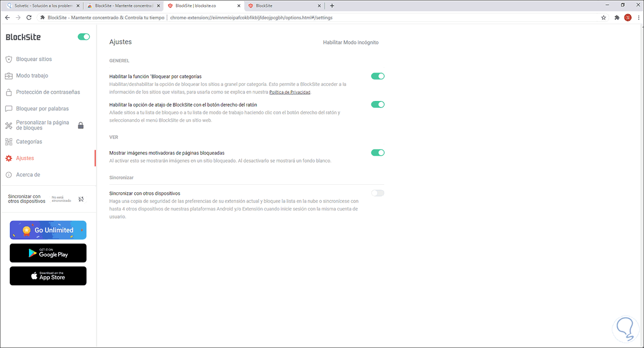Image resolution: width=644 pixels, height=348 pixels.
Task: Click the Acerca de info icon
Action: coord(9,175)
